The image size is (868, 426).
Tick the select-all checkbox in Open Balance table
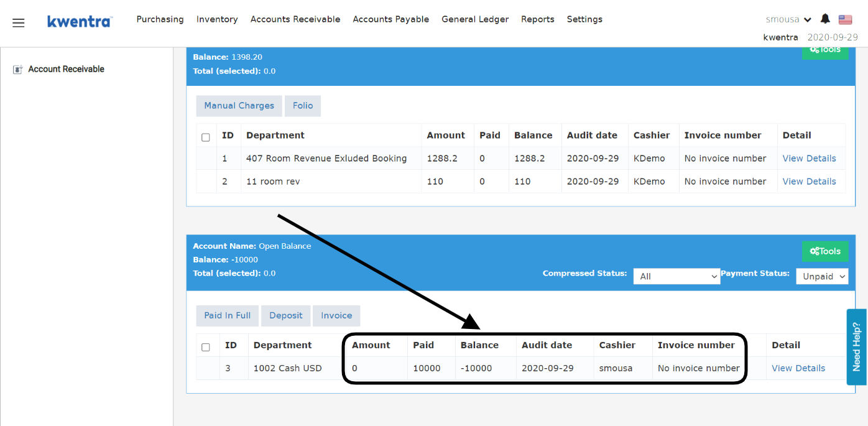[206, 347]
